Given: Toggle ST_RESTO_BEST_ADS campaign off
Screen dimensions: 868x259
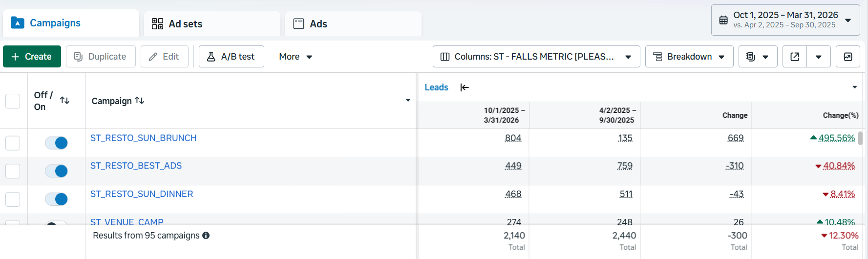Looking at the screenshot, I should pos(56,171).
